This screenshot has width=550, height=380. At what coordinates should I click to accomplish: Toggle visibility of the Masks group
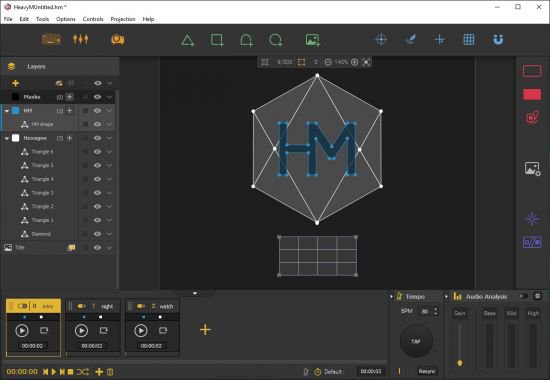click(x=98, y=97)
